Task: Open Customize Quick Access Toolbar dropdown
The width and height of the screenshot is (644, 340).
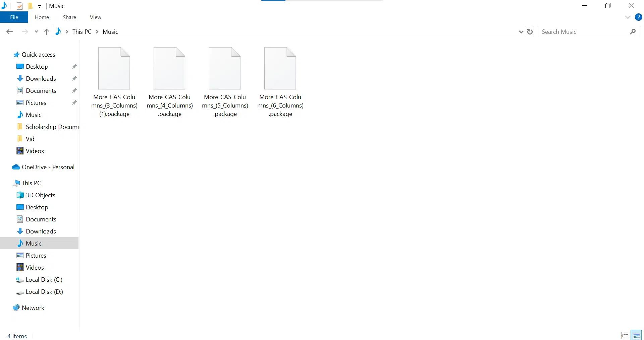Action: pos(39,6)
